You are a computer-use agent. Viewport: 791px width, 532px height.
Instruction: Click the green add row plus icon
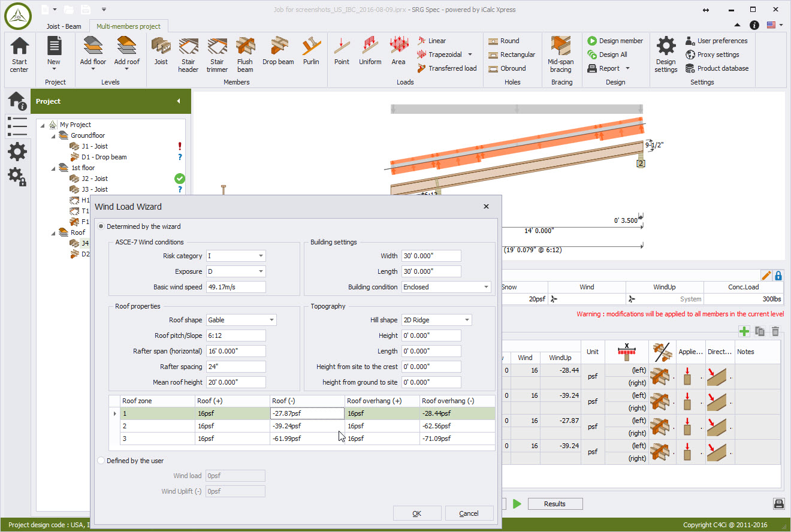coord(744,331)
